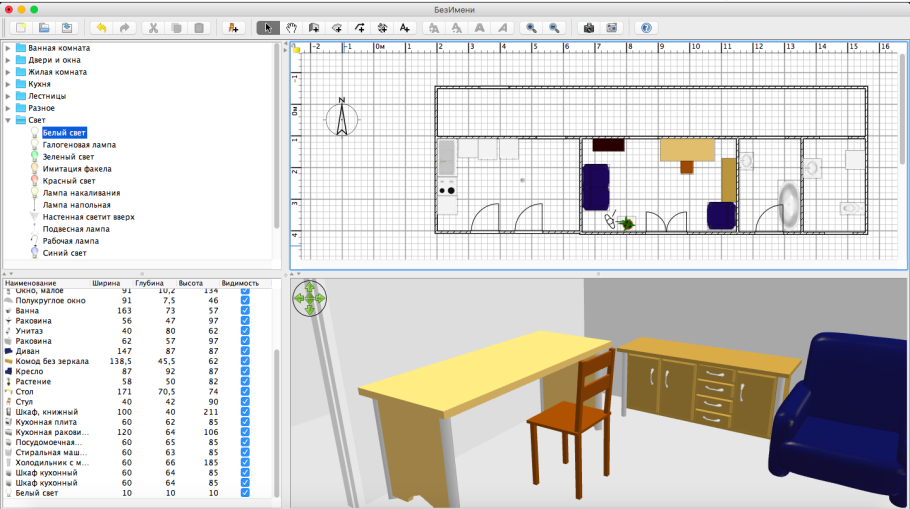
Task: Expand the Жилая комната folder
Action: coord(10,72)
